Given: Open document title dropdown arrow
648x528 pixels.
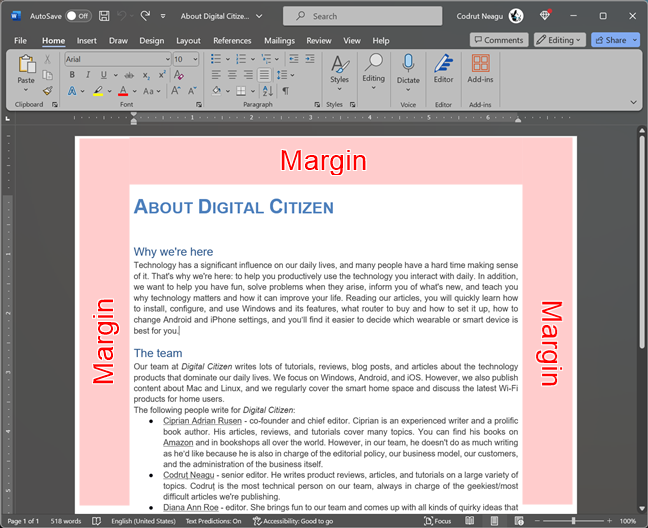Looking at the screenshot, I should click(x=259, y=16).
